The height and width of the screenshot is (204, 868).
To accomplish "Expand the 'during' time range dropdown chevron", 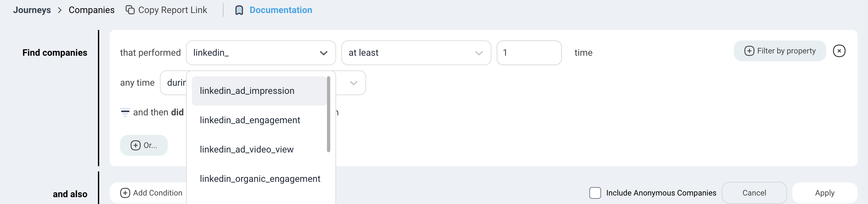I will pos(353,83).
